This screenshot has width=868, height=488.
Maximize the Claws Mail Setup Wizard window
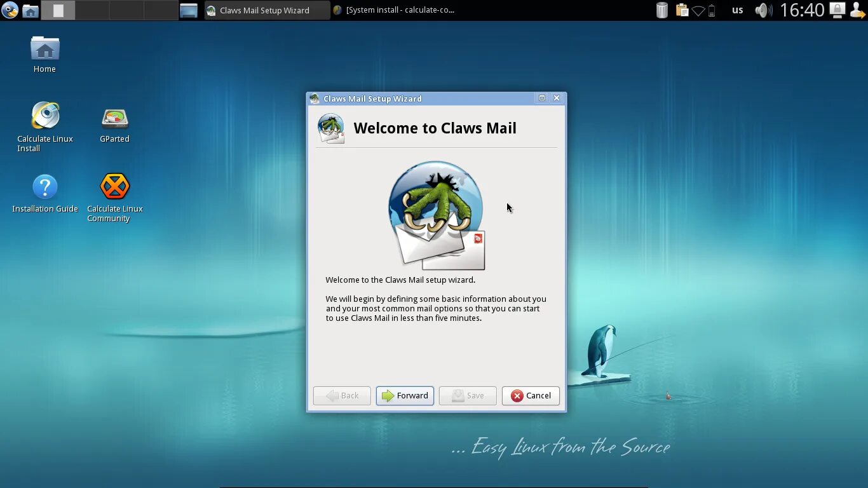[542, 98]
